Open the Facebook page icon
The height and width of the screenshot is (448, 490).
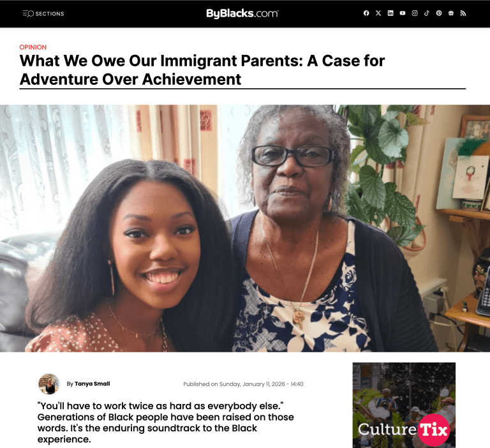pyautogui.click(x=366, y=13)
